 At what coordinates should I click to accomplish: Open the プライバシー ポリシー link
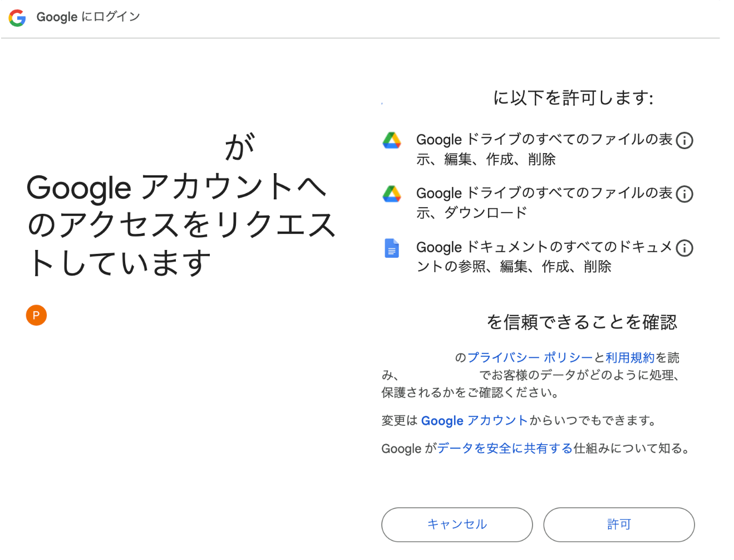tap(530, 357)
